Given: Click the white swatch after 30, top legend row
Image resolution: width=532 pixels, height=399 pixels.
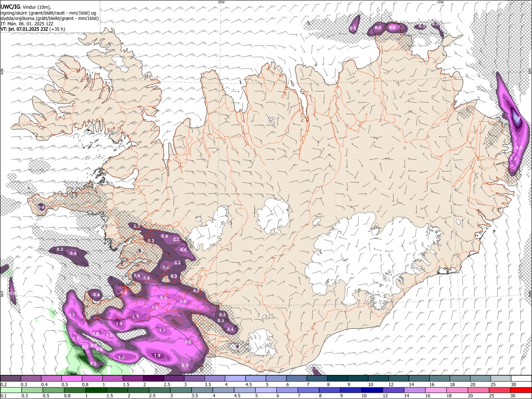Looking at the screenshot, I should (x=521, y=379).
